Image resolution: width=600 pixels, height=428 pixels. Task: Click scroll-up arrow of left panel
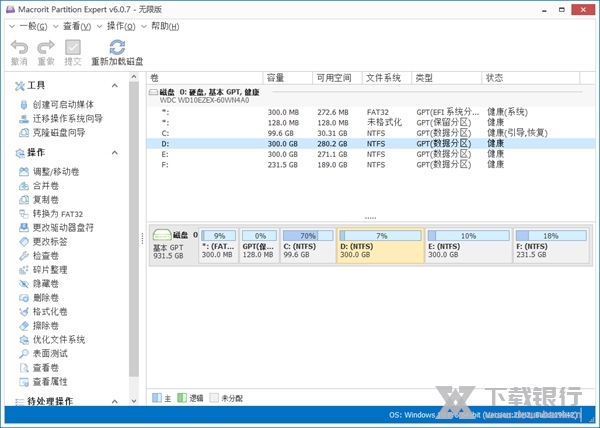click(134, 77)
